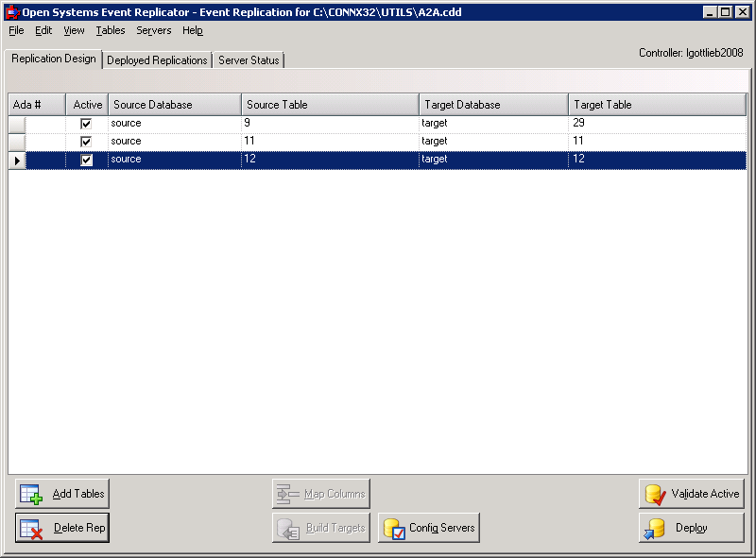Switch to the Deployed Replications tab
This screenshot has height=558, width=756.
pyautogui.click(x=157, y=59)
